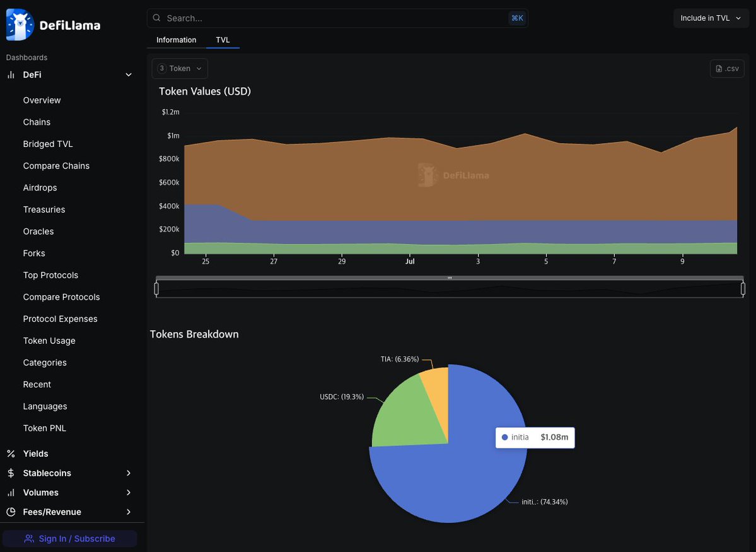Screen dimensions: 756x552
Task: Switch to the Information tab
Action: [x=177, y=40]
